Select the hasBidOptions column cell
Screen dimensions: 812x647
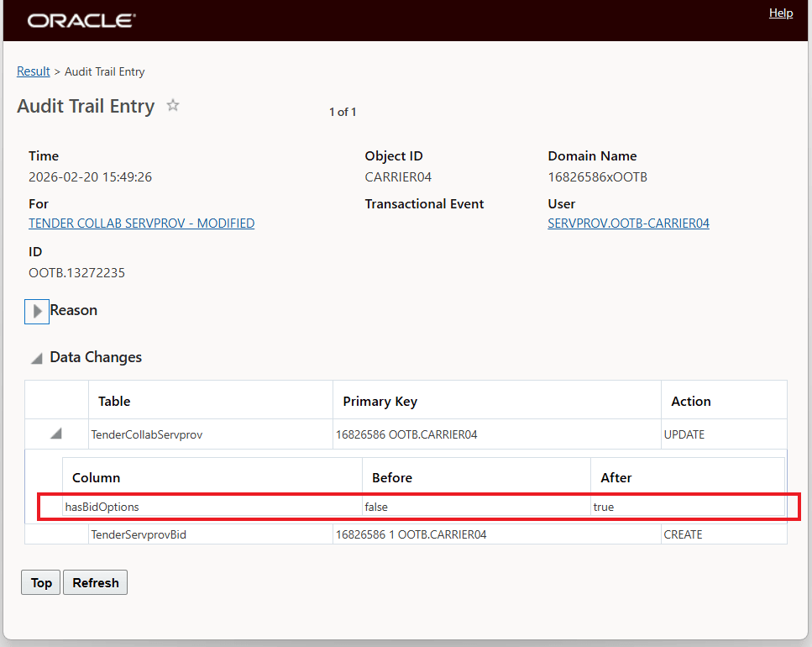click(102, 507)
